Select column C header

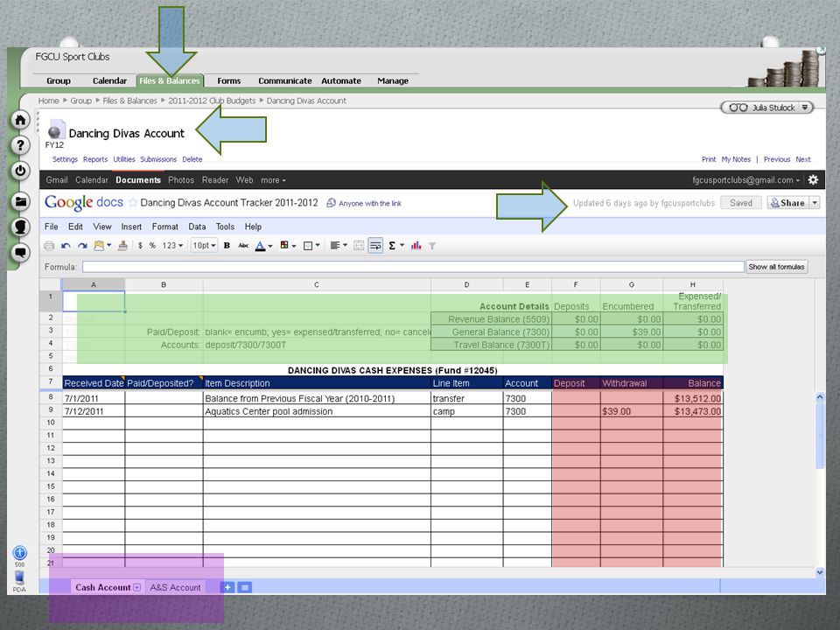coord(317,285)
